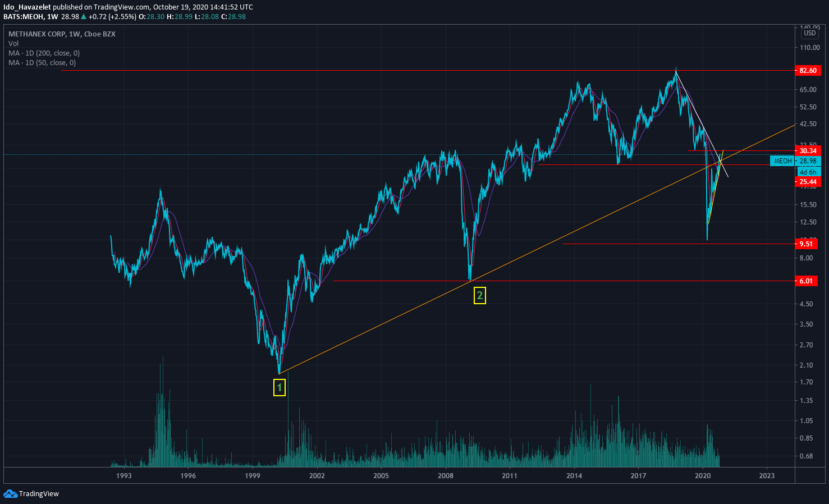Click the 1.05 price axis value
The height and width of the screenshot is (504, 829).
(806, 421)
